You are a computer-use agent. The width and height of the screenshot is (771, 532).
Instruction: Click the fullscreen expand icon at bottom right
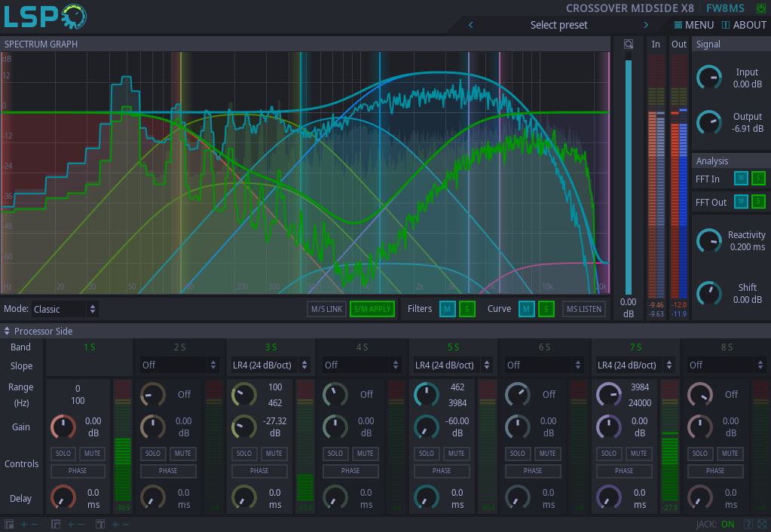762,524
